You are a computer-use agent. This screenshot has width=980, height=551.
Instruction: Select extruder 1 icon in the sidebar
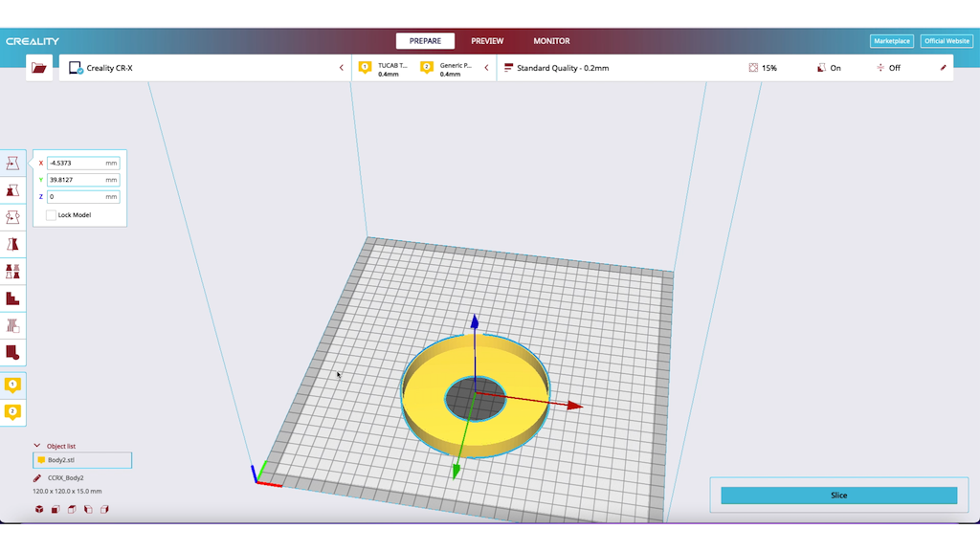pos(13,386)
